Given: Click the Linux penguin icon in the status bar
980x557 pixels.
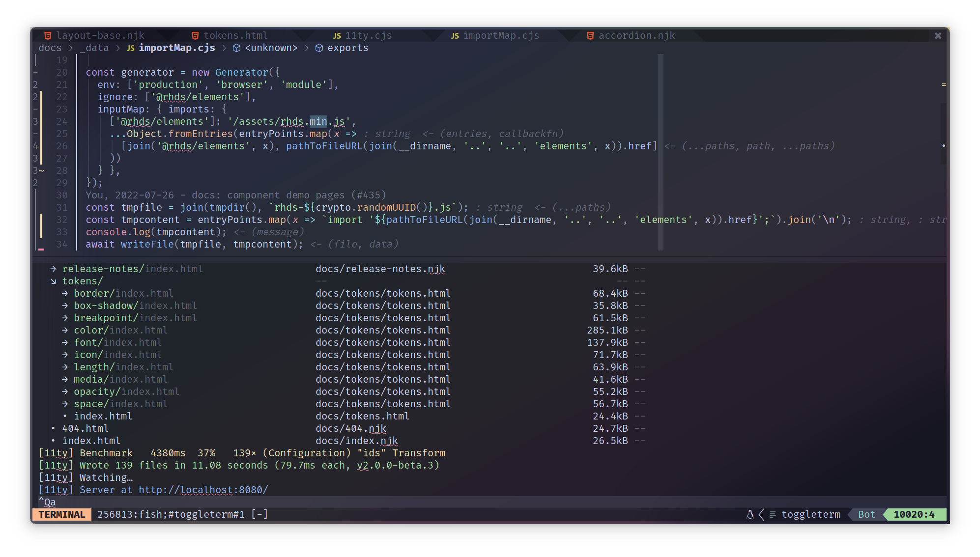Looking at the screenshot, I should coord(749,514).
